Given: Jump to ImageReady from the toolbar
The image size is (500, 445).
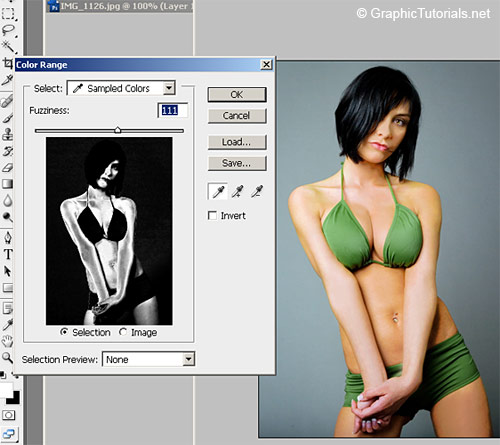Looking at the screenshot, I should tap(9, 434).
